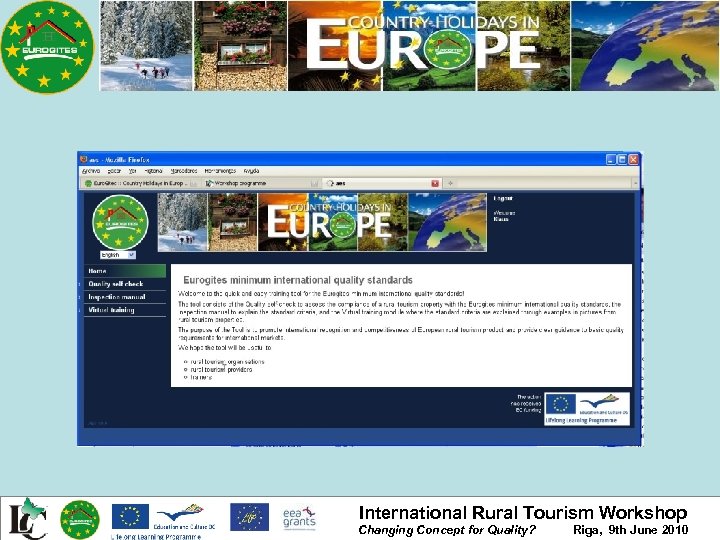Click the small Eurogites logo in slide footer
Viewport: 720px width, 540px height.
pos(80,520)
